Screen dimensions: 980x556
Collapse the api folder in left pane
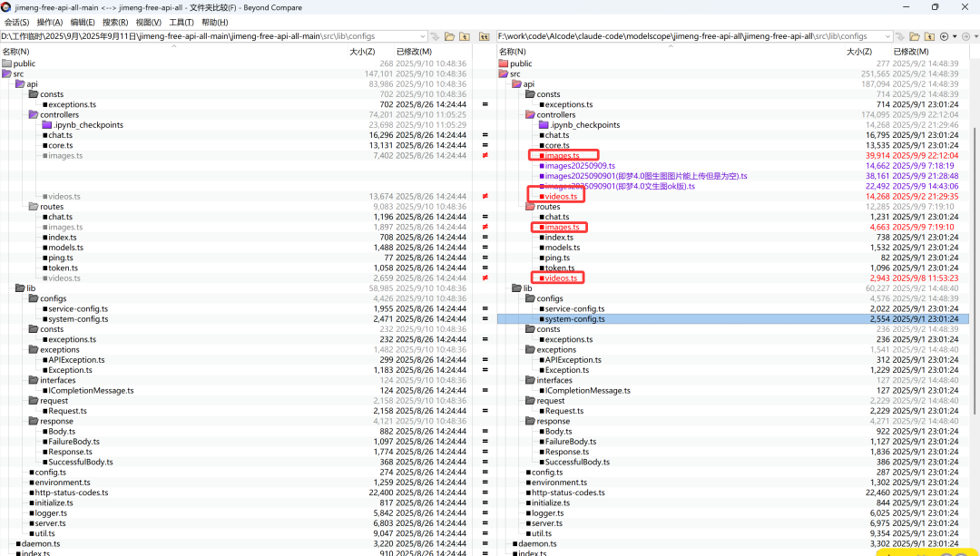[x=20, y=83]
